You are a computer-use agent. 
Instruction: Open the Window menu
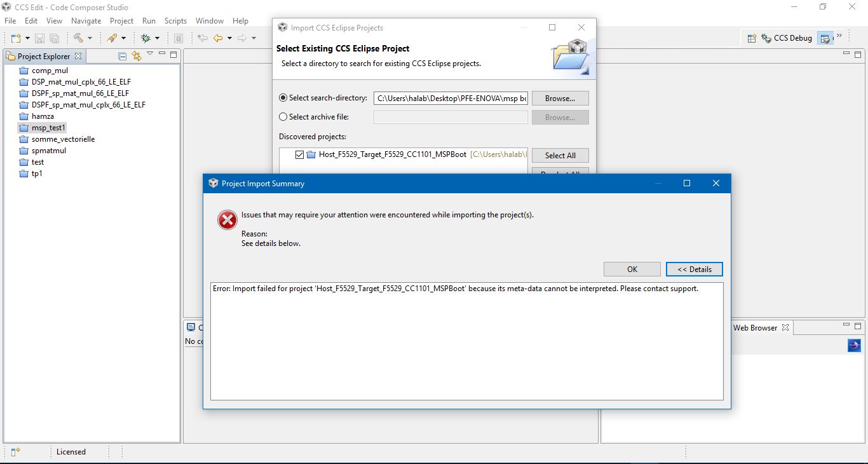pos(210,21)
